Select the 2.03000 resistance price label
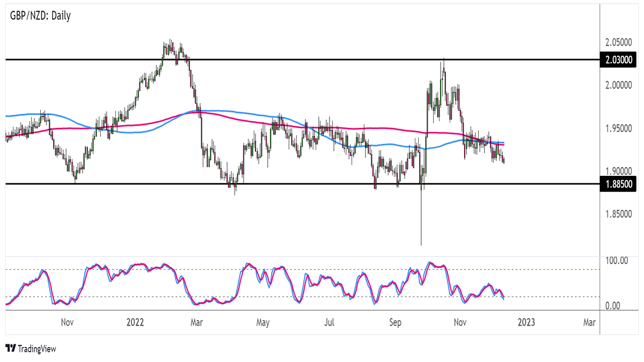Screen dimensions: 644x362 point(619,60)
